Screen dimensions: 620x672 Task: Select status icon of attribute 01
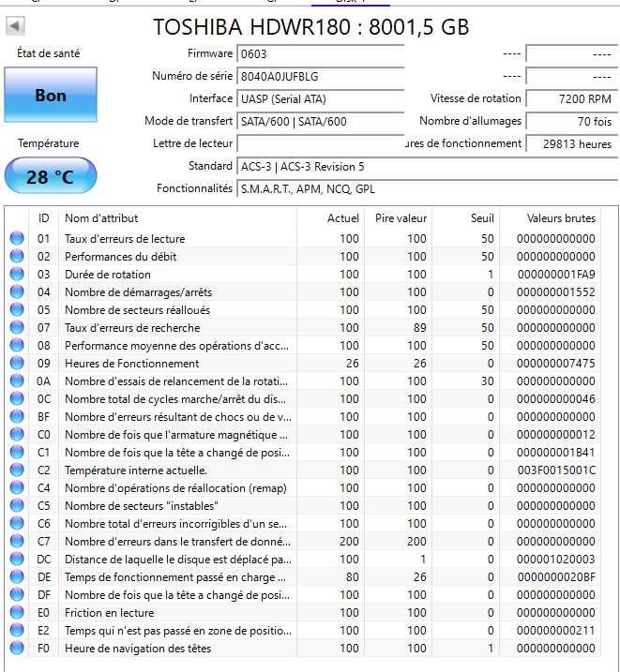pos(17,238)
